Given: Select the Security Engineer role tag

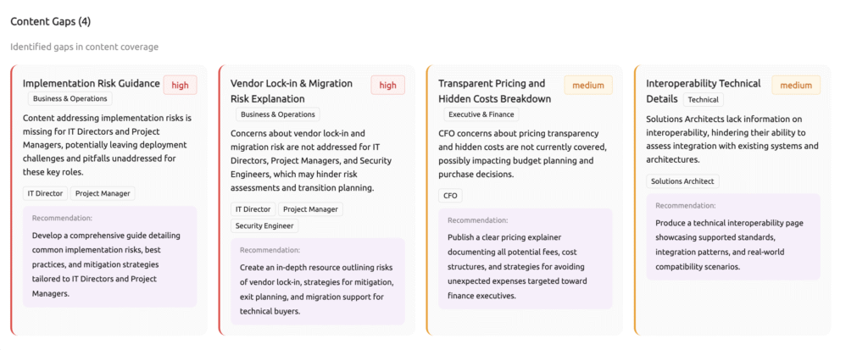Looking at the screenshot, I should tap(264, 225).
